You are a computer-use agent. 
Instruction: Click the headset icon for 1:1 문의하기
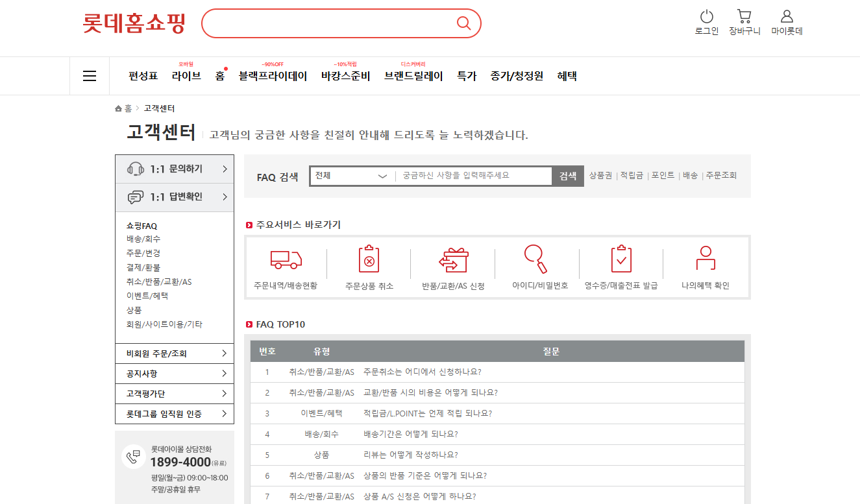pyautogui.click(x=136, y=169)
